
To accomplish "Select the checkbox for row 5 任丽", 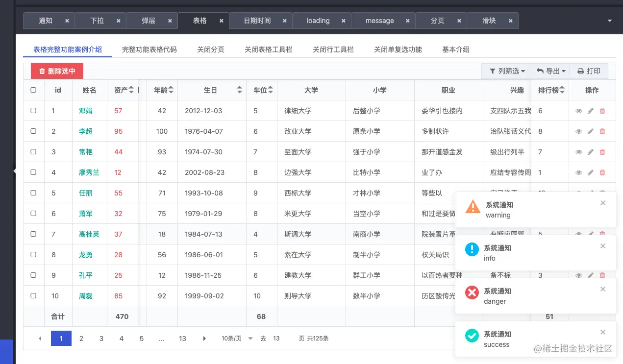I will pos(33,193).
